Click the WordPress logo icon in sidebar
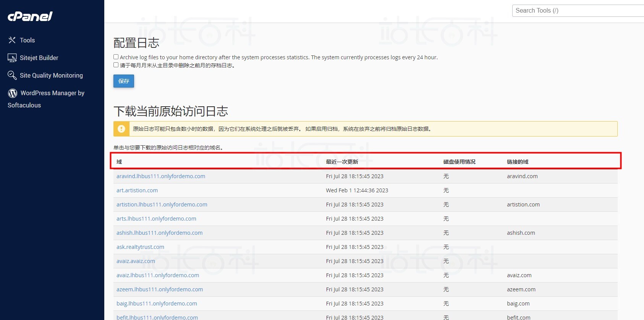This screenshot has height=320, width=644. (13, 93)
